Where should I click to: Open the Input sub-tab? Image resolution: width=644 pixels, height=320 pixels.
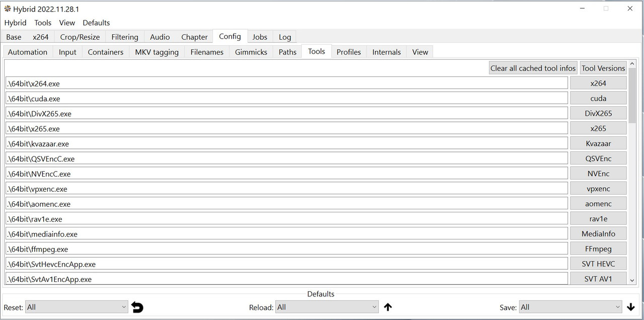67,52
